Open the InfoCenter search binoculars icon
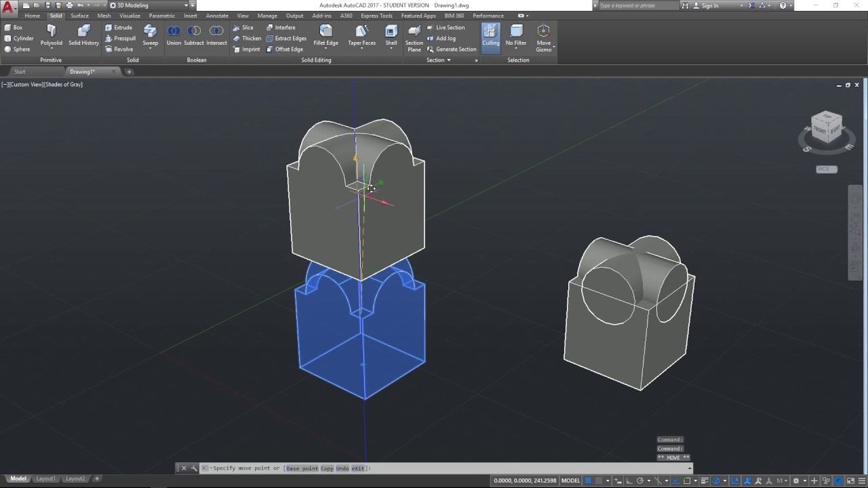 coord(686,5)
